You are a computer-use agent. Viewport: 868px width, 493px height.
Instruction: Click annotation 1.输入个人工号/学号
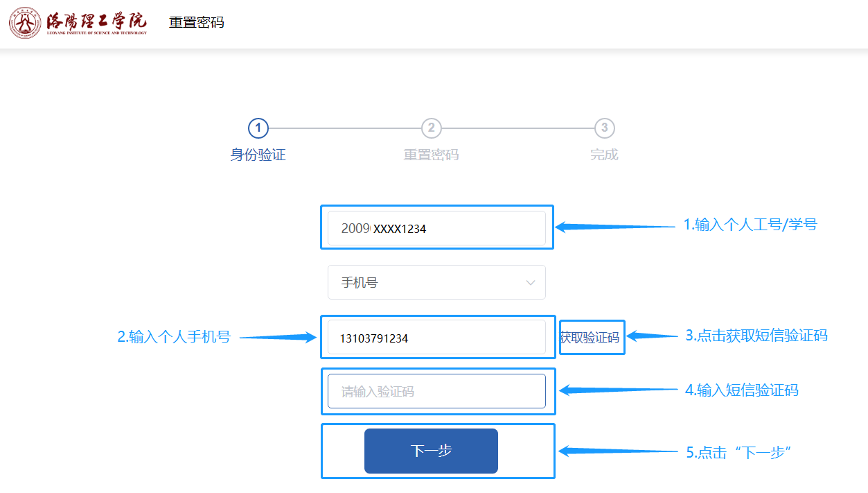coord(750,225)
